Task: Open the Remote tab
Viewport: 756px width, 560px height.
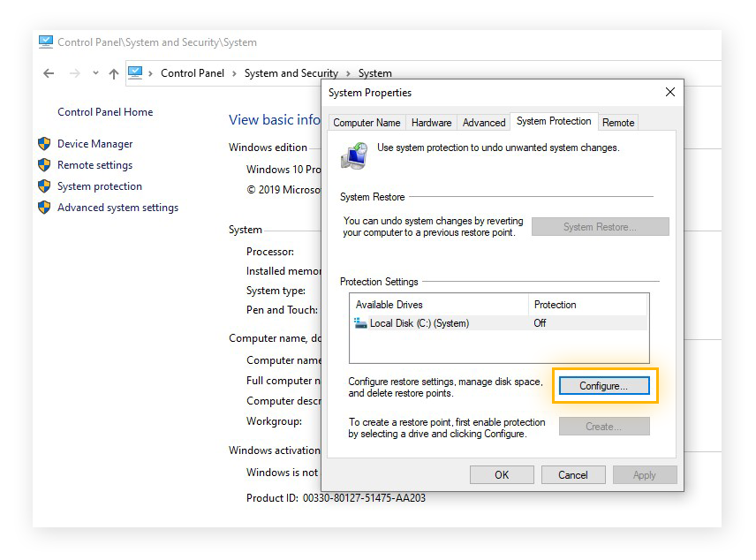Action: click(617, 123)
